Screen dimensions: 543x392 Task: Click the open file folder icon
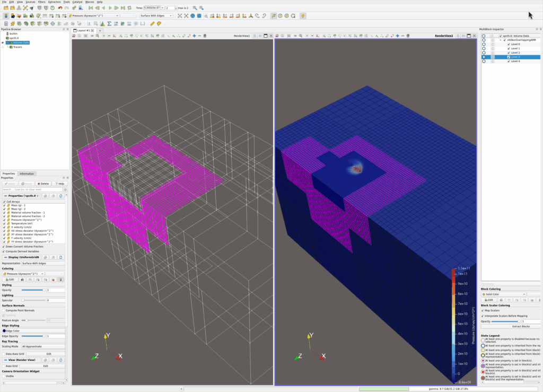pyautogui.click(x=5, y=8)
